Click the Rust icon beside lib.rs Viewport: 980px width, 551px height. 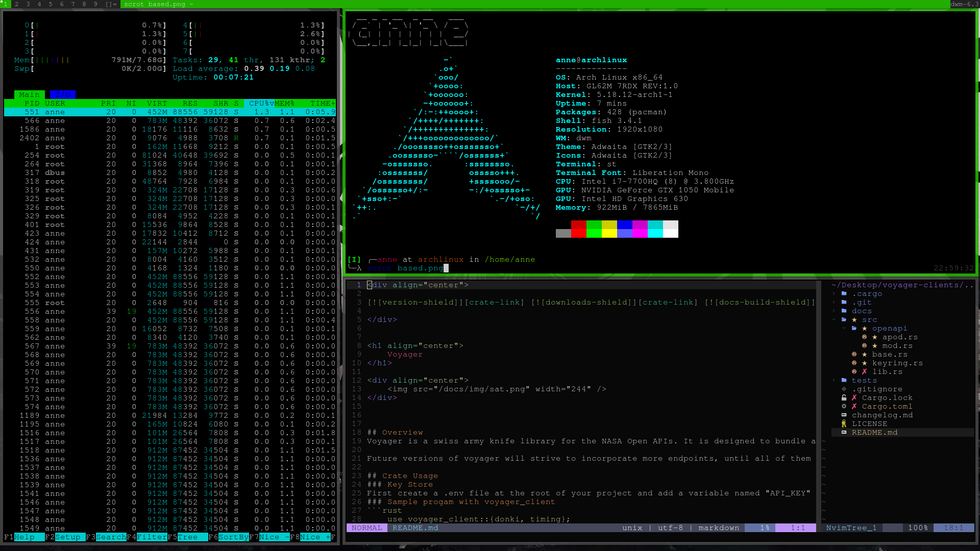pos(854,372)
